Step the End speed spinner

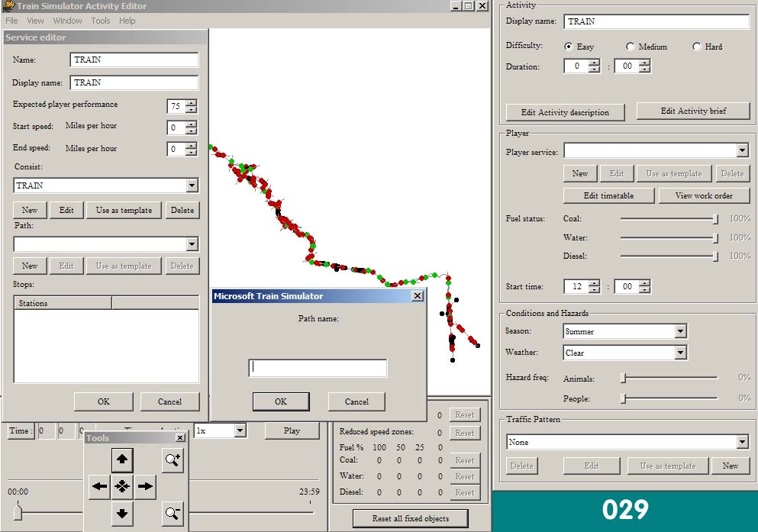pos(192,149)
